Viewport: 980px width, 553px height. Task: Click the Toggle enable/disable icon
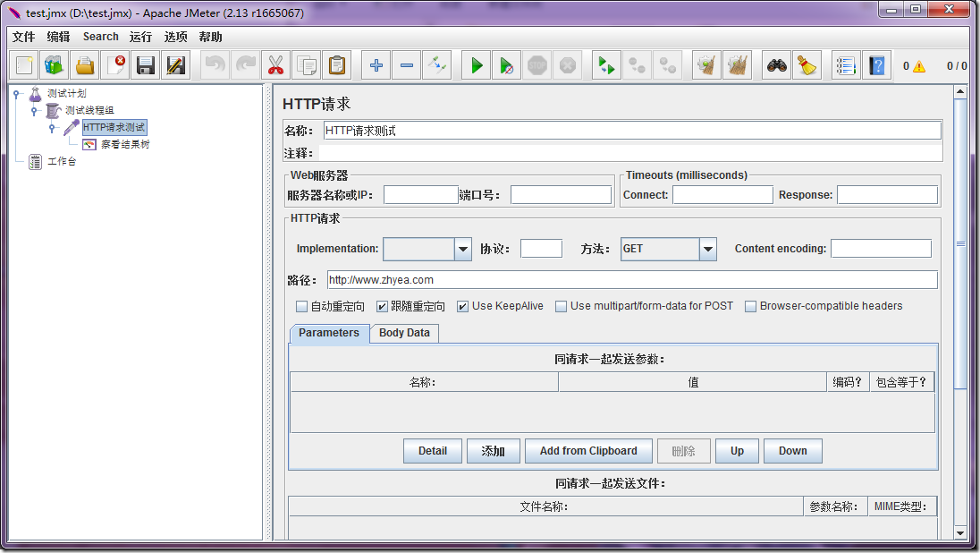(x=437, y=65)
